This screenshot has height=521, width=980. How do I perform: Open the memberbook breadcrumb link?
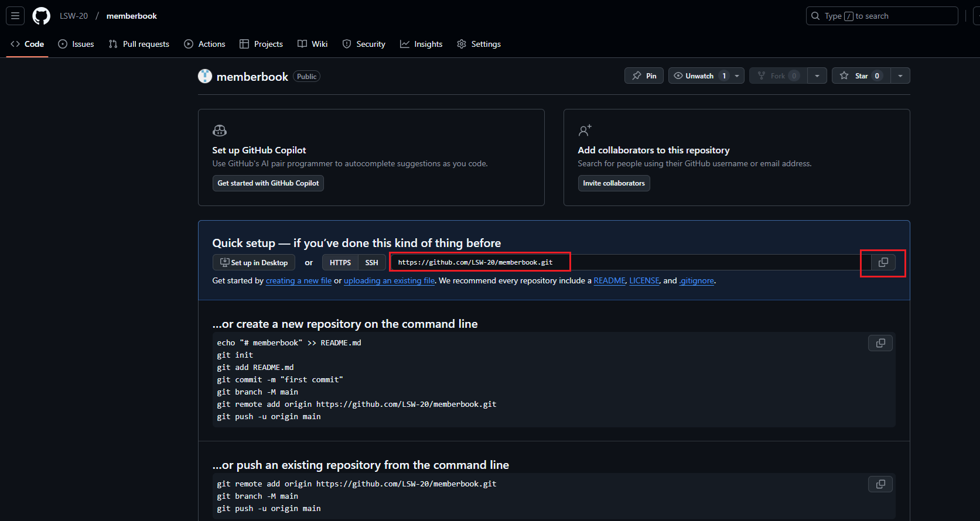pos(132,16)
